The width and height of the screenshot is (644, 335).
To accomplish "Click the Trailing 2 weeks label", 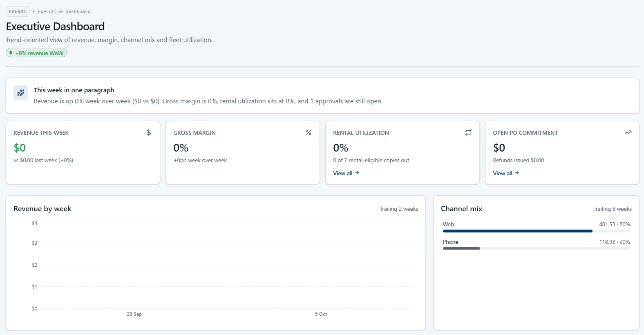I will 399,209.
